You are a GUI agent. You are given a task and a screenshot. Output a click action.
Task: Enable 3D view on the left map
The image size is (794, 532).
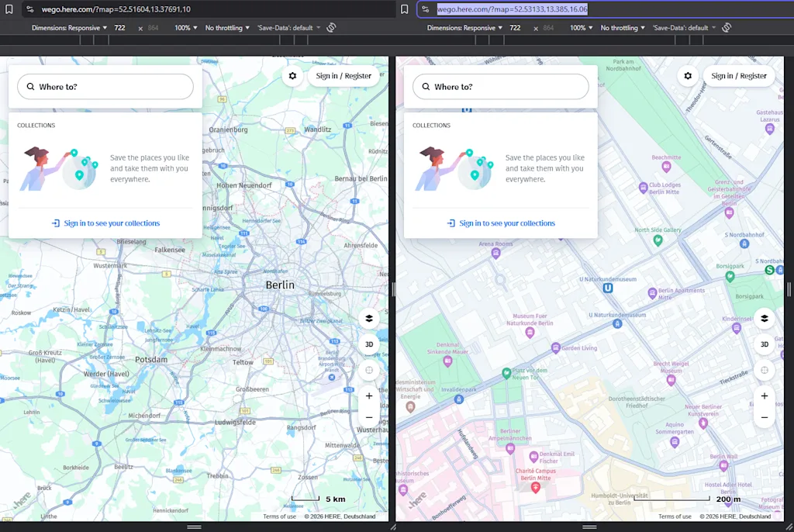tap(369, 344)
